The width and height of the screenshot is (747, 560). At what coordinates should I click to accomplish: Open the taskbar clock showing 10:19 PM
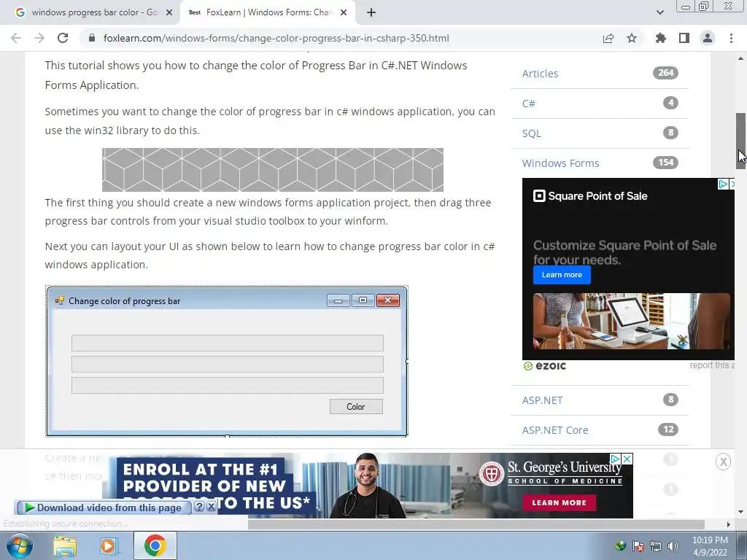tap(710, 546)
